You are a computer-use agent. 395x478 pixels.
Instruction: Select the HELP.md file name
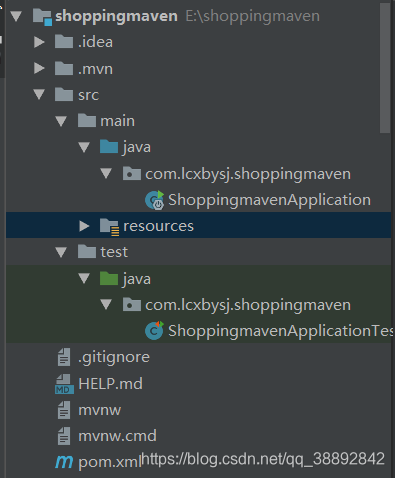(x=110, y=384)
